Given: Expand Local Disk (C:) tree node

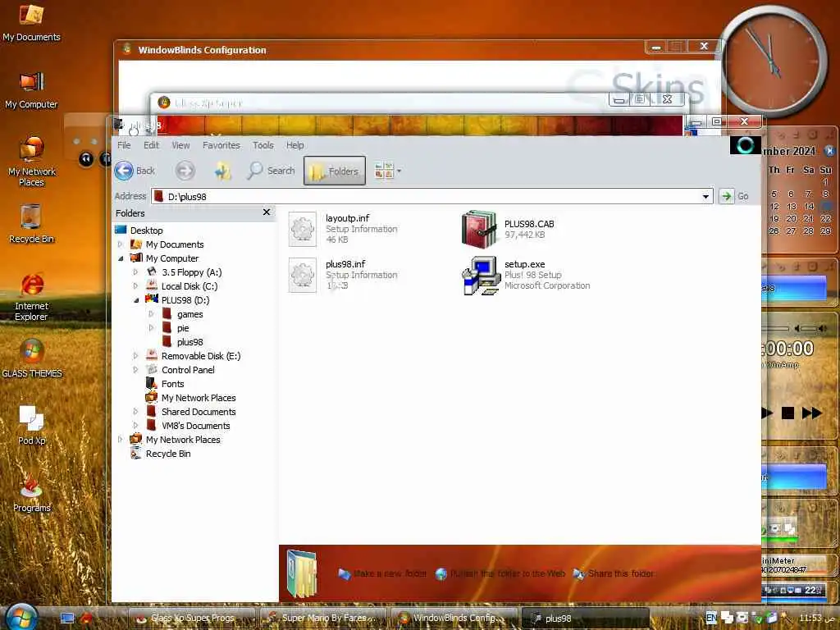Looking at the screenshot, I should tap(135, 286).
